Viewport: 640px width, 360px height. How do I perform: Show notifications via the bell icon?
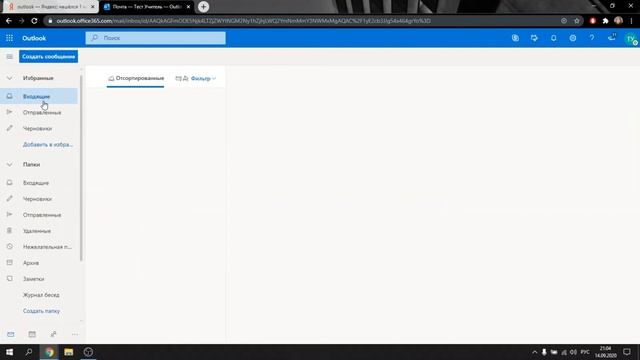[553, 38]
